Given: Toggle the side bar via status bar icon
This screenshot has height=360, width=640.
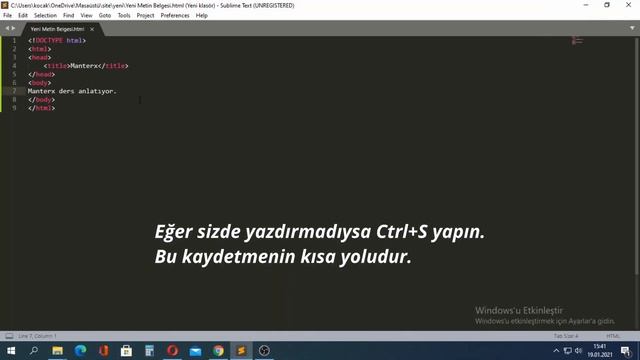Looking at the screenshot, I should [9, 336].
